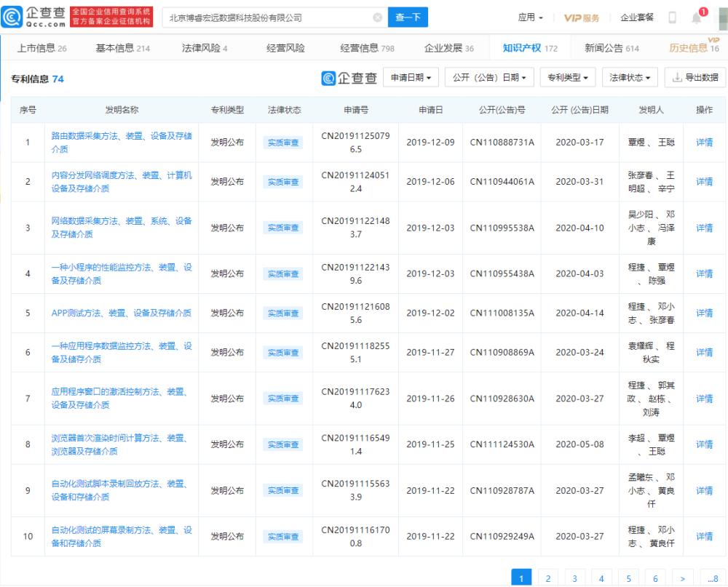Open patent APP测试方法、装置、设备及存储介质

tap(121, 314)
